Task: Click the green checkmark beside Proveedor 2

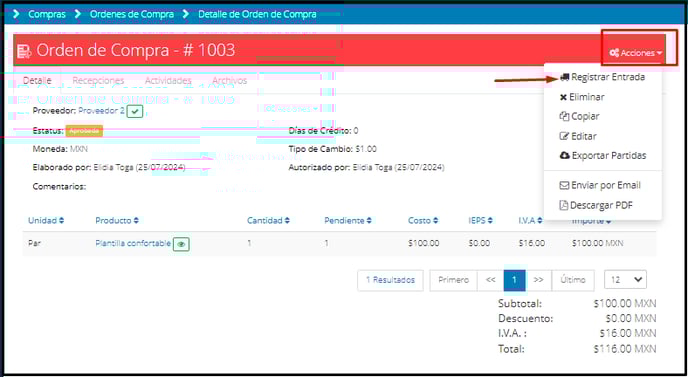Action: [135, 111]
